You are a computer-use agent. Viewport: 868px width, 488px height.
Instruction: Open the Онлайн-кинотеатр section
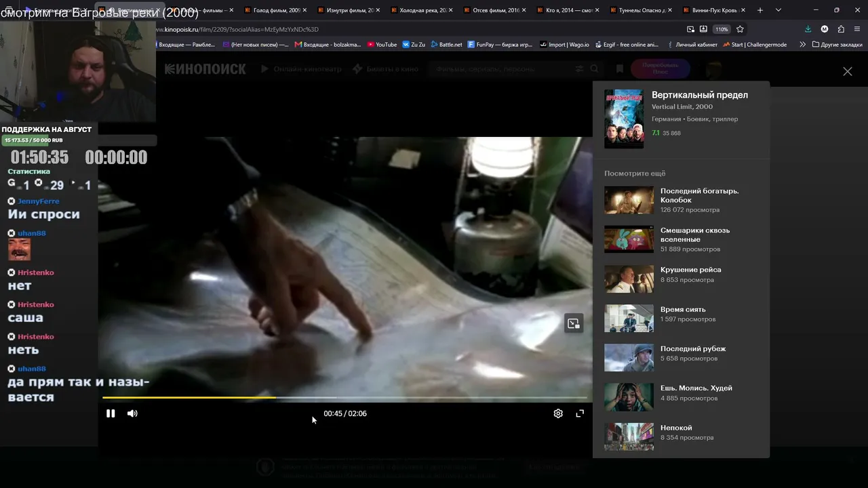pos(301,68)
